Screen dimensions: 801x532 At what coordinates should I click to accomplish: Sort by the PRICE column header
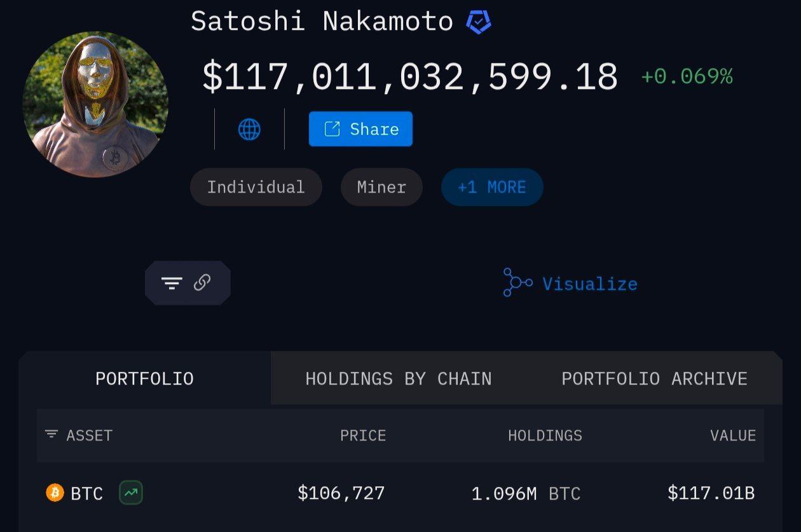pyautogui.click(x=363, y=435)
